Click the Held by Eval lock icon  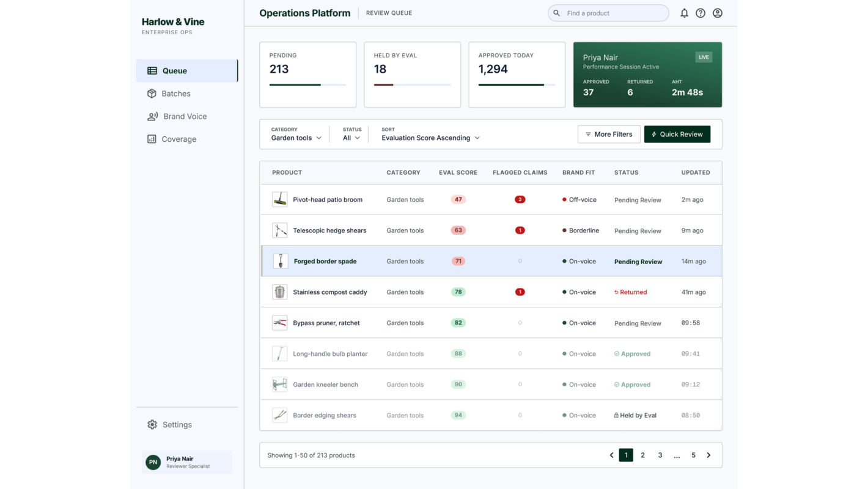(x=616, y=416)
